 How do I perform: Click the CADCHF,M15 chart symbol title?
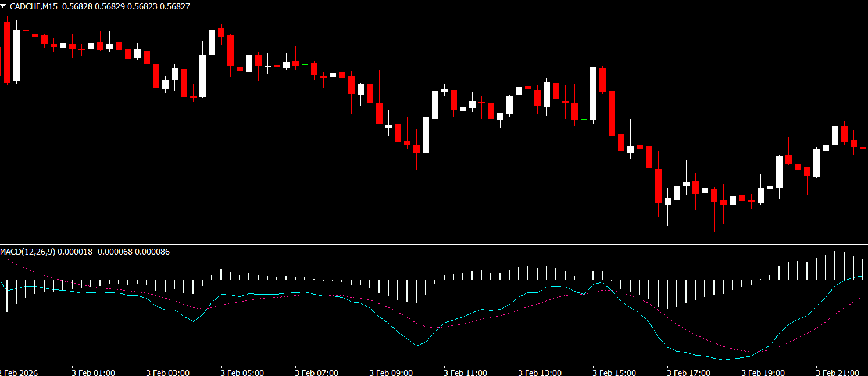click(x=34, y=6)
